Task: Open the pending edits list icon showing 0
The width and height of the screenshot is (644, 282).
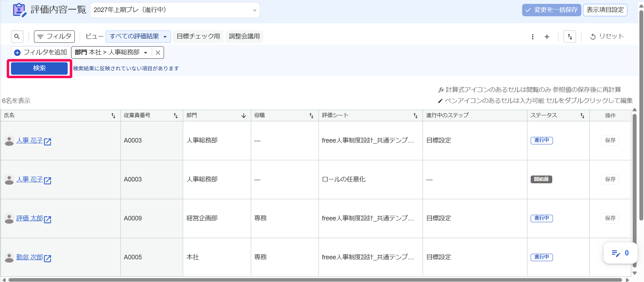Action: pyautogui.click(x=620, y=253)
